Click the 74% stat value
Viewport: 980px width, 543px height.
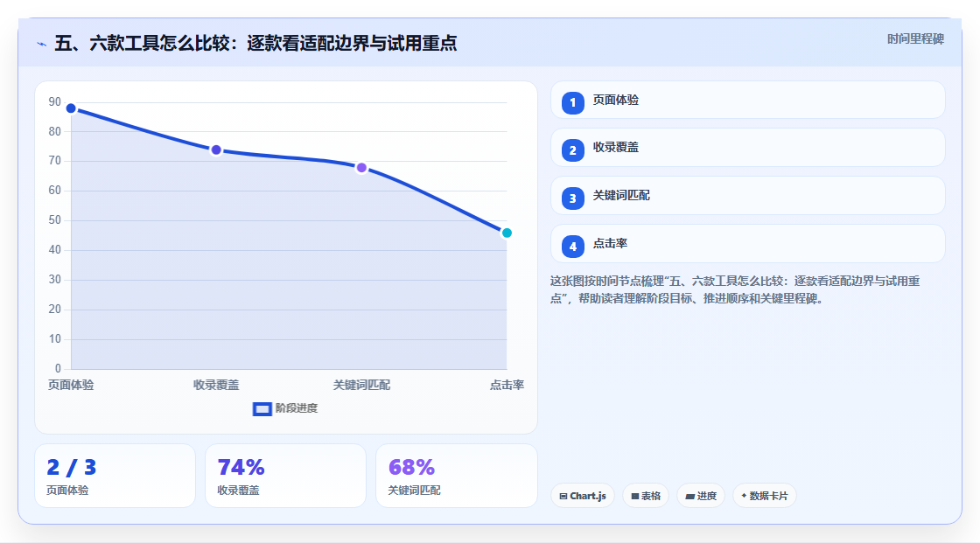(x=241, y=468)
